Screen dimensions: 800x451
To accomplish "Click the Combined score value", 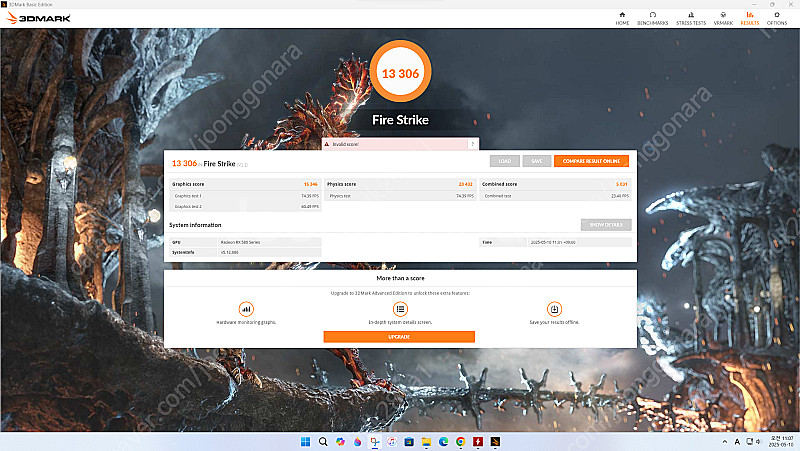I will (621, 184).
